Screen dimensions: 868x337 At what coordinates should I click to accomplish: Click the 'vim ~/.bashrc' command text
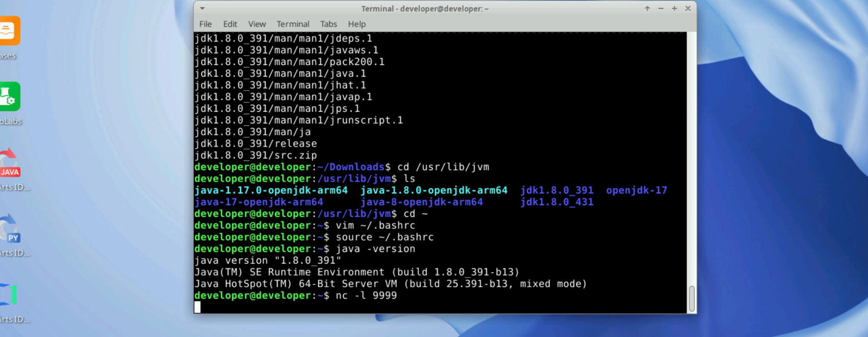tap(376, 225)
